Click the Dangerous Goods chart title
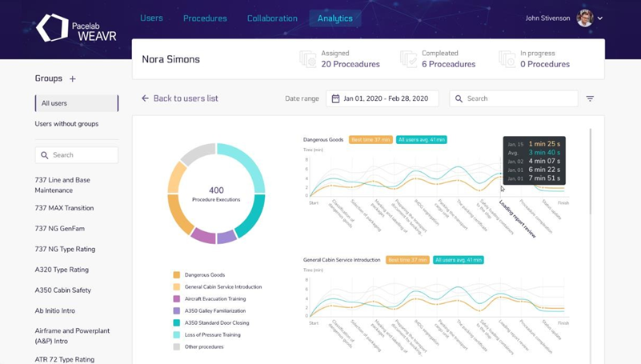This screenshot has height=364, width=641. (x=323, y=140)
